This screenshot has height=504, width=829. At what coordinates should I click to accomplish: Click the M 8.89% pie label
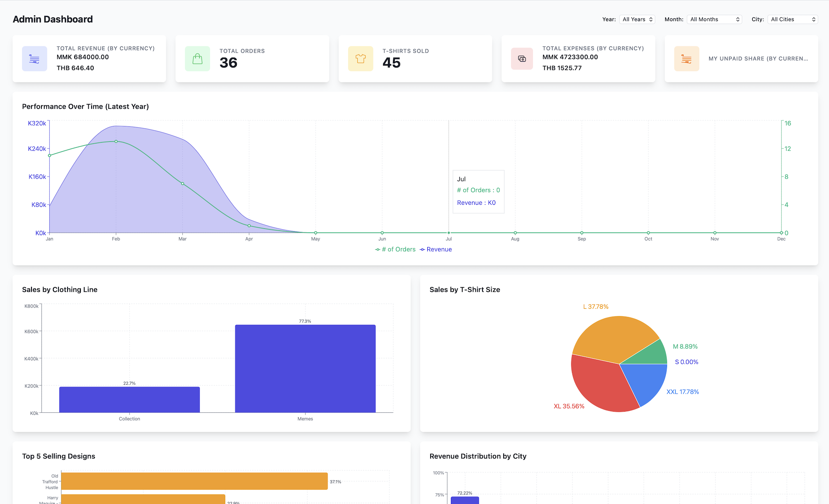(x=685, y=346)
